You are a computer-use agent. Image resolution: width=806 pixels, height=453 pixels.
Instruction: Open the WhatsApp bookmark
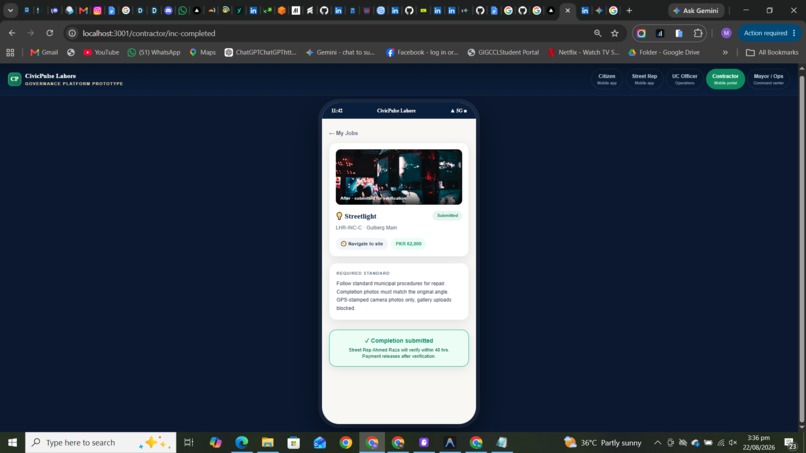pyautogui.click(x=154, y=52)
